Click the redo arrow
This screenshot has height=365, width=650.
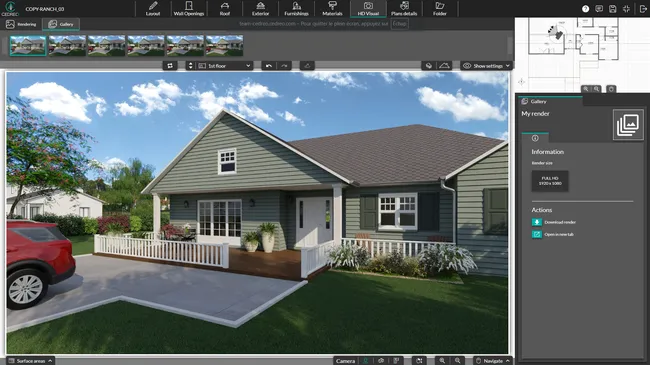click(284, 66)
